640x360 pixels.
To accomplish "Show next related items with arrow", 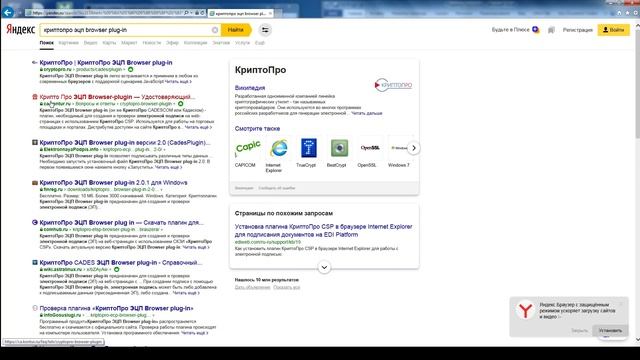I will tap(413, 148).
